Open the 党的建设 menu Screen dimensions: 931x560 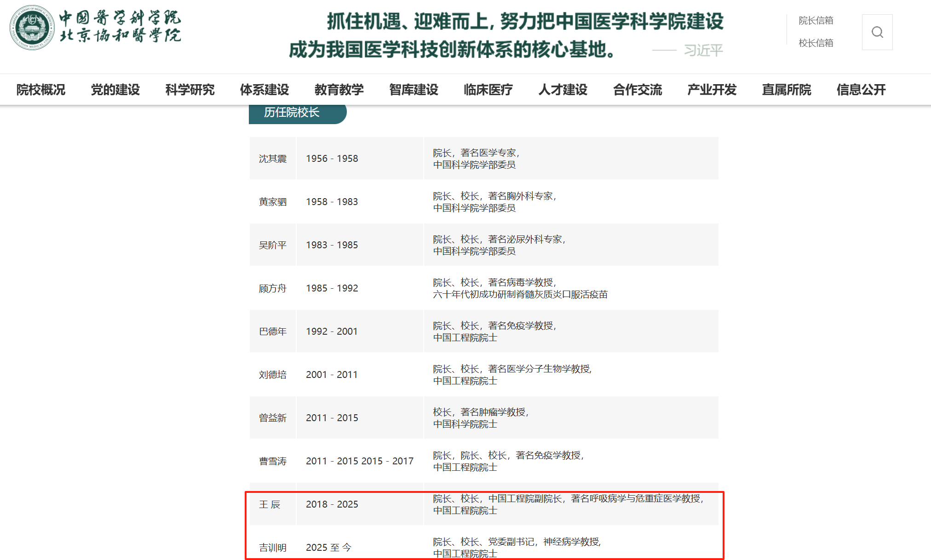pos(115,90)
